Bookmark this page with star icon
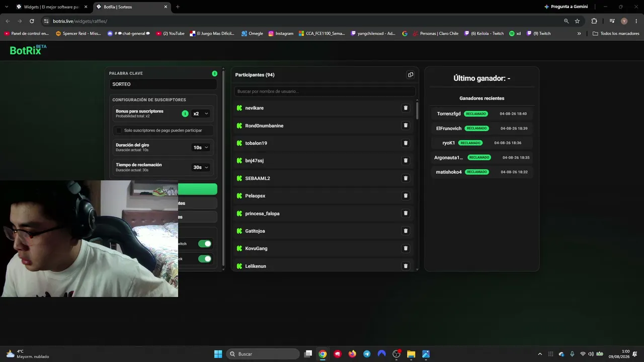644x362 pixels. [577, 21]
